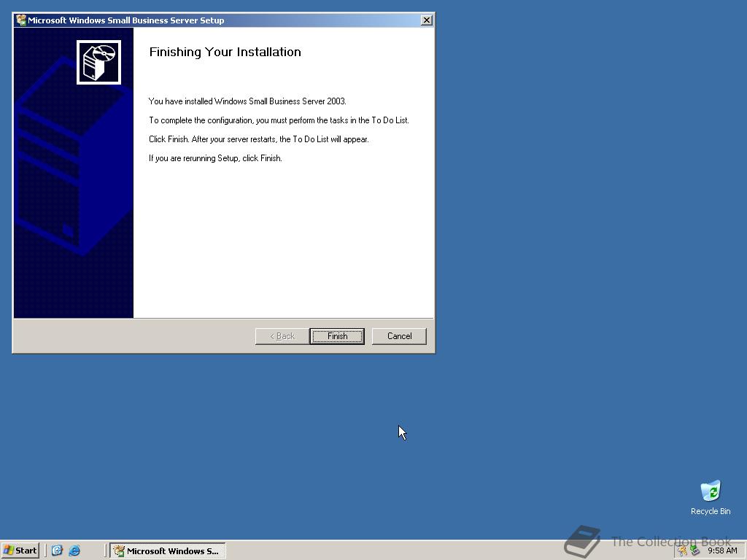
Task: Launch Show Desktop from Quick Launch
Action: point(57,551)
